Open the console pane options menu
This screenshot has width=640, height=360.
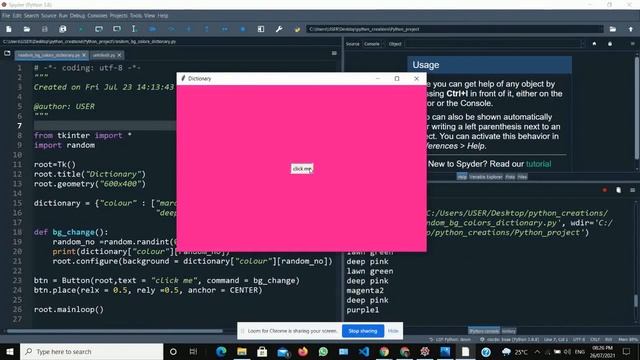(632, 190)
